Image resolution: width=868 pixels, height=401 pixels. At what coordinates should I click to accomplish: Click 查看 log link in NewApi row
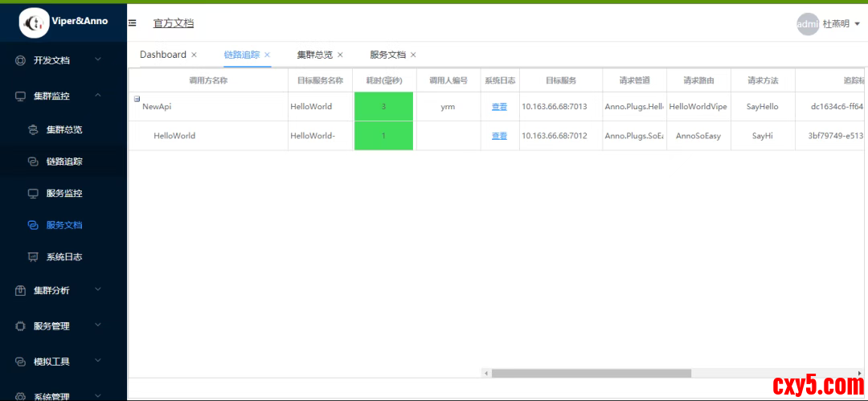[499, 107]
